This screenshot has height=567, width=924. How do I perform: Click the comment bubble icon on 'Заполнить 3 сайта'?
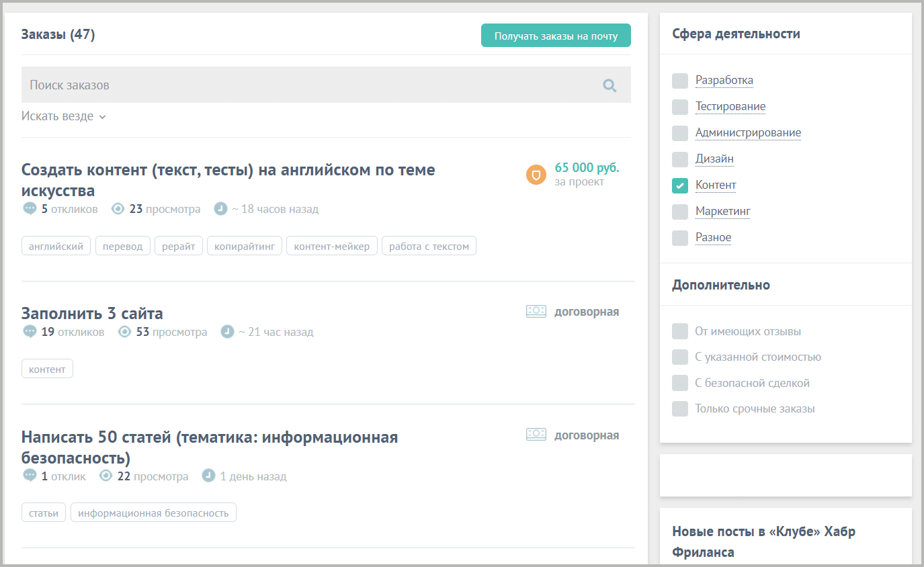(x=30, y=331)
